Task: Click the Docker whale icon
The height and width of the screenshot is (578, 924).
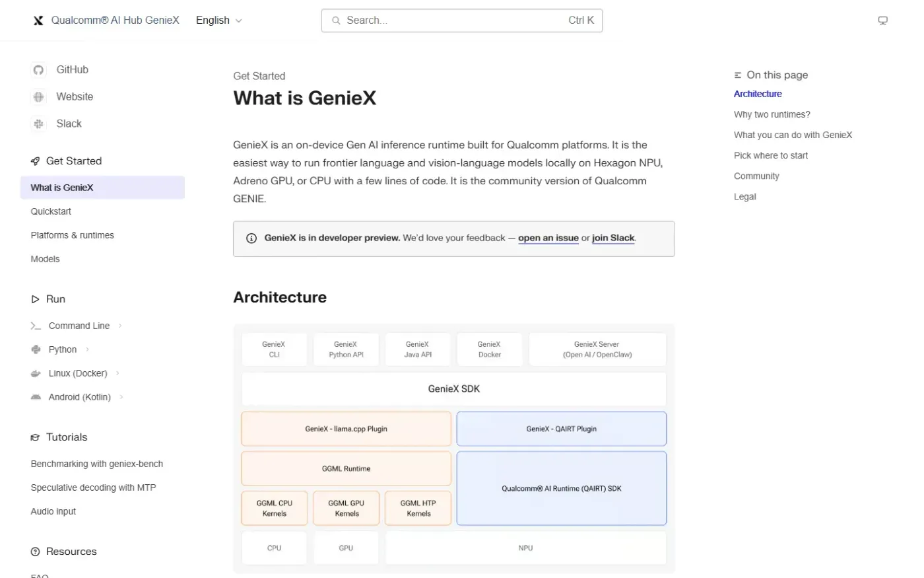Action: tap(36, 373)
